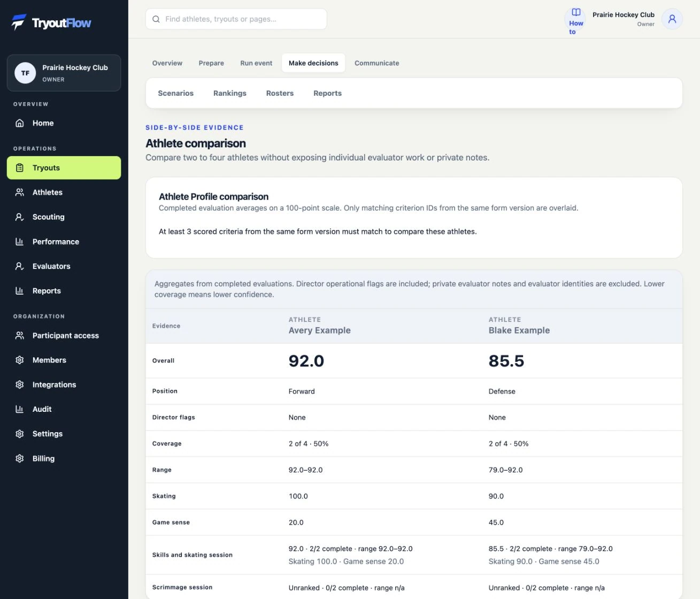Open the How to book icon
This screenshot has height=599, width=700.
click(576, 12)
